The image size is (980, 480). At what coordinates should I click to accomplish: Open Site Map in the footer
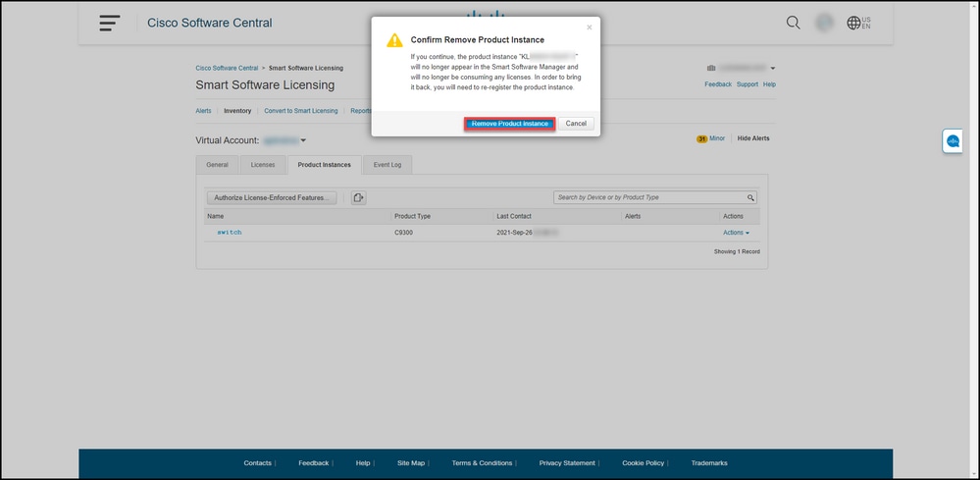[x=411, y=463]
